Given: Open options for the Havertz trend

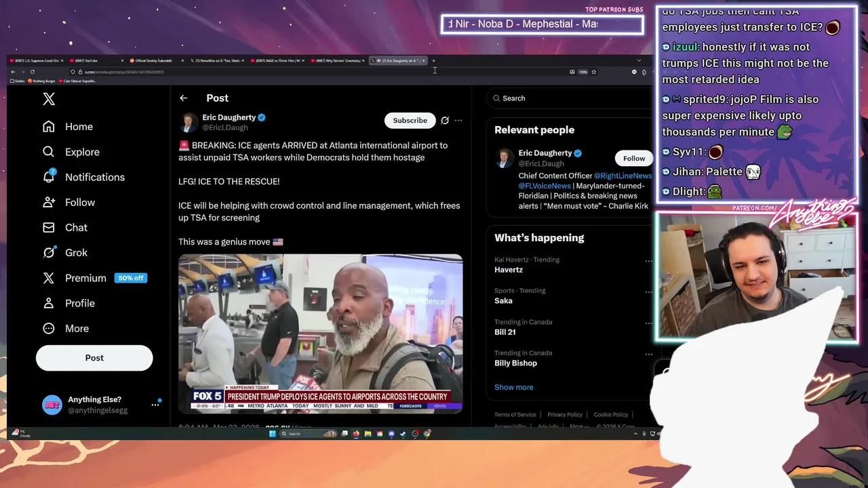Looking at the screenshot, I should point(648,261).
